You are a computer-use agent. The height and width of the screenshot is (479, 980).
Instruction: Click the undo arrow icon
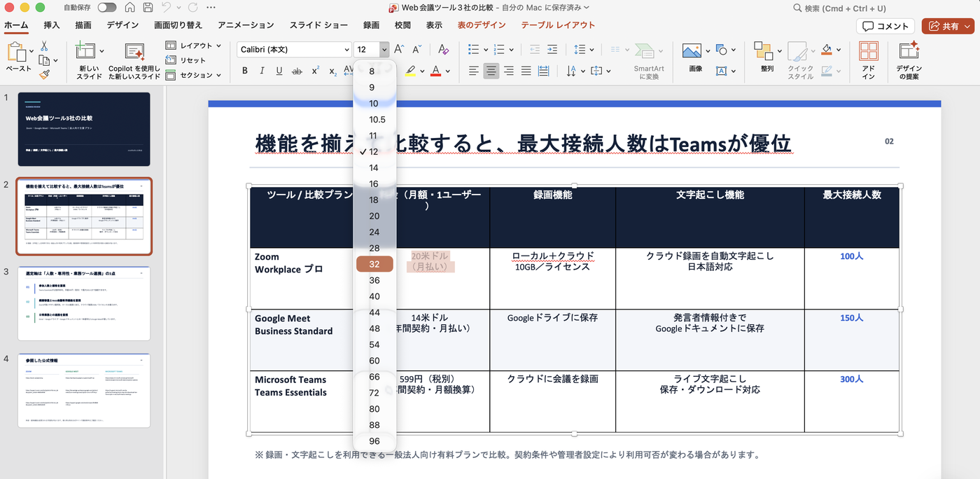click(x=167, y=8)
